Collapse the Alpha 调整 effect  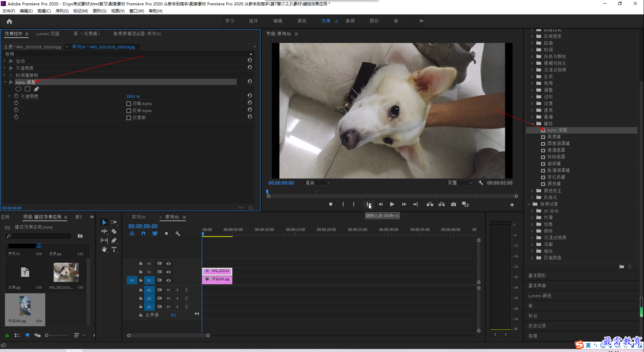(5, 82)
